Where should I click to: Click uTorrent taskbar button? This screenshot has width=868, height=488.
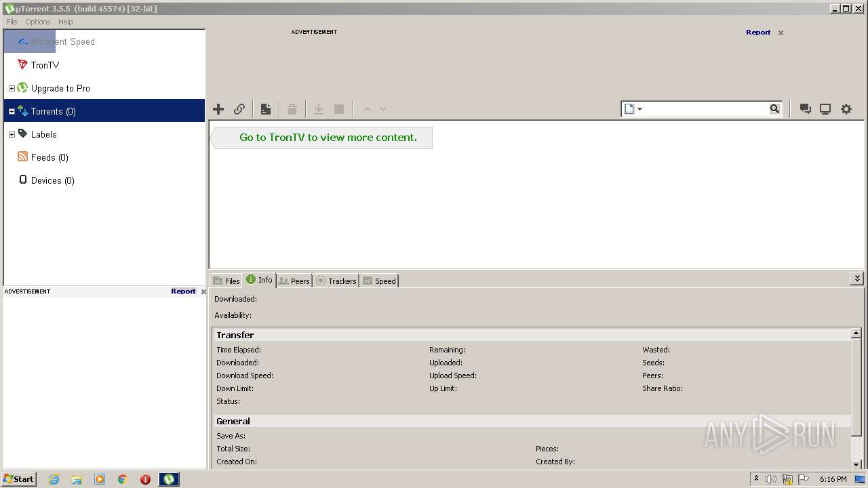pyautogui.click(x=169, y=479)
